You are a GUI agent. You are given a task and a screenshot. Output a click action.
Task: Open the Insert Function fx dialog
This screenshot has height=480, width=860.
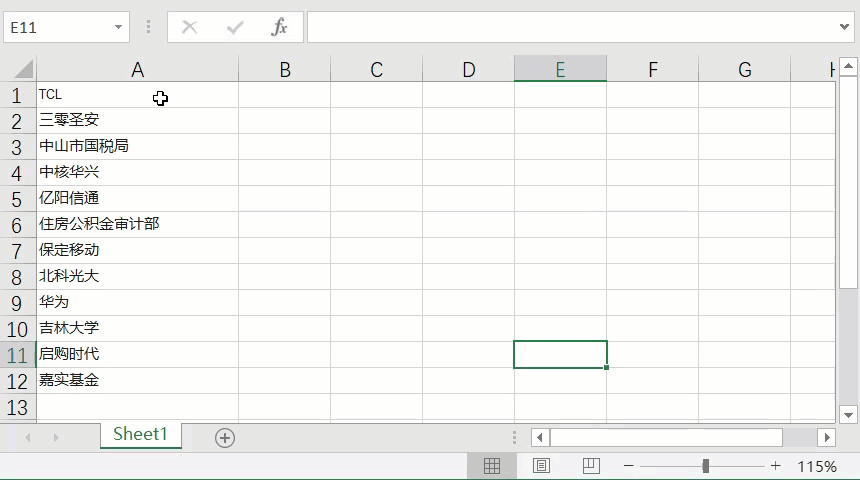coord(279,27)
